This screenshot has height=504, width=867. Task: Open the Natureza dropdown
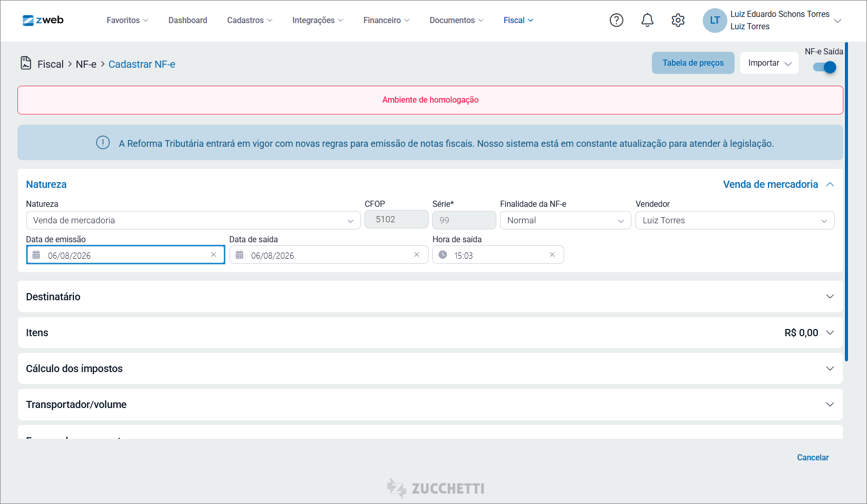click(x=193, y=220)
